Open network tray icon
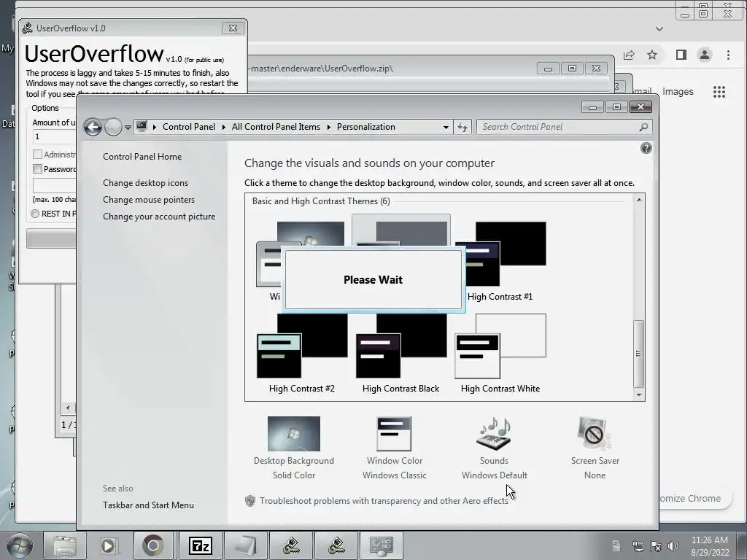Viewport: 747px width, 560px height. (x=638, y=545)
